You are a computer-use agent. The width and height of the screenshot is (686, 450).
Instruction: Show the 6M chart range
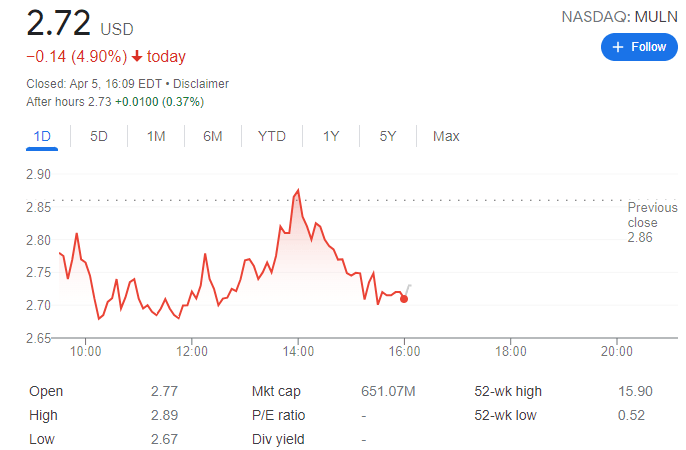(212, 136)
